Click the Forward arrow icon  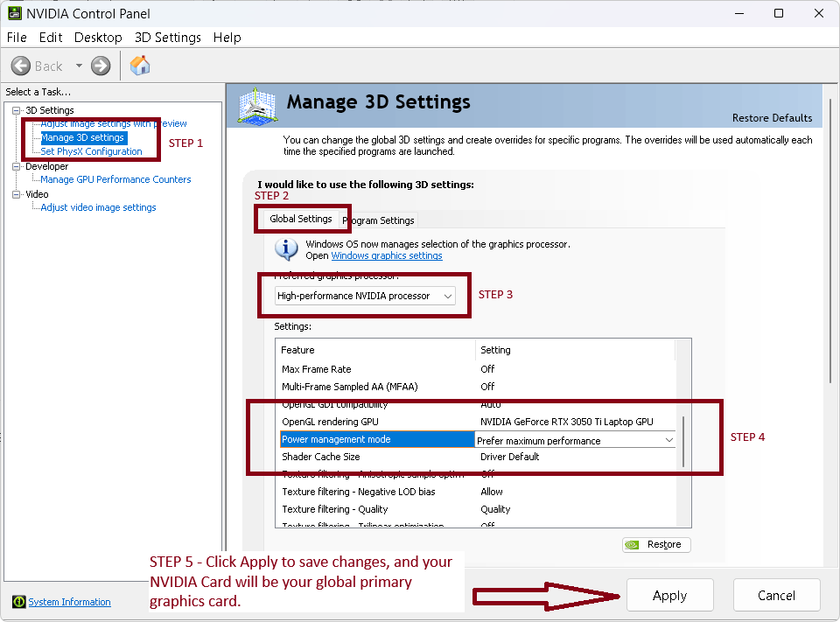pyautogui.click(x=100, y=66)
